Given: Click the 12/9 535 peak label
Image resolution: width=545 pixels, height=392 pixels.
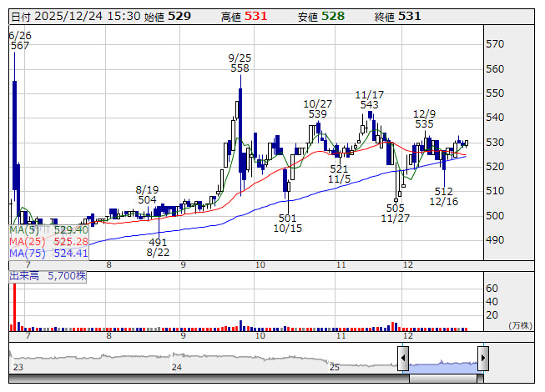Looking at the screenshot, I should (424, 118).
